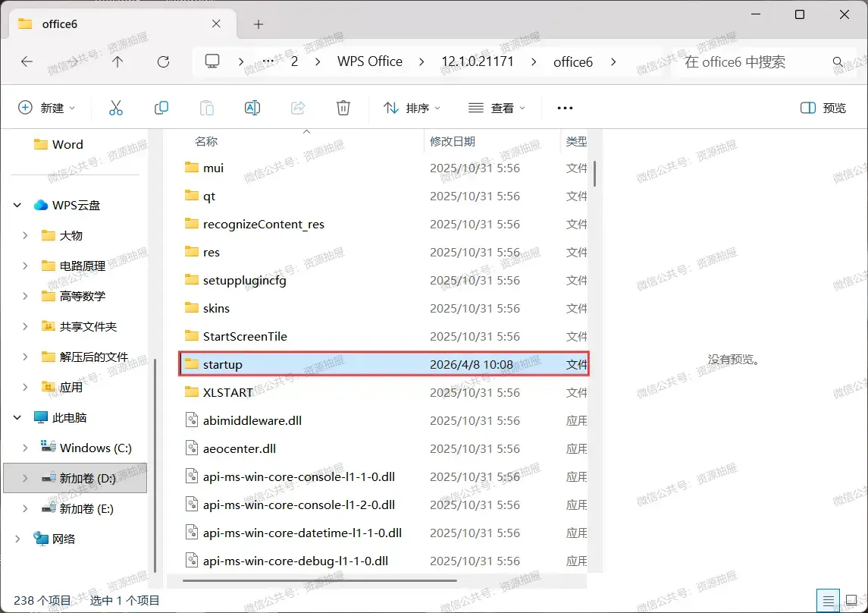Go up one folder level
Image resolution: width=868 pixels, height=613 pixels.
tap(118, 61)
